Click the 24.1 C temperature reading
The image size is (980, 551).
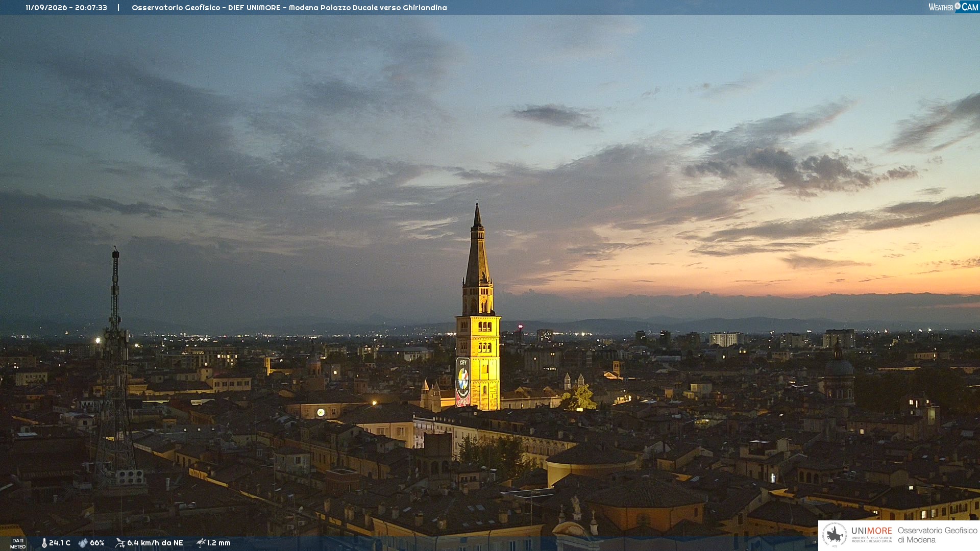[x=60, y=543]
